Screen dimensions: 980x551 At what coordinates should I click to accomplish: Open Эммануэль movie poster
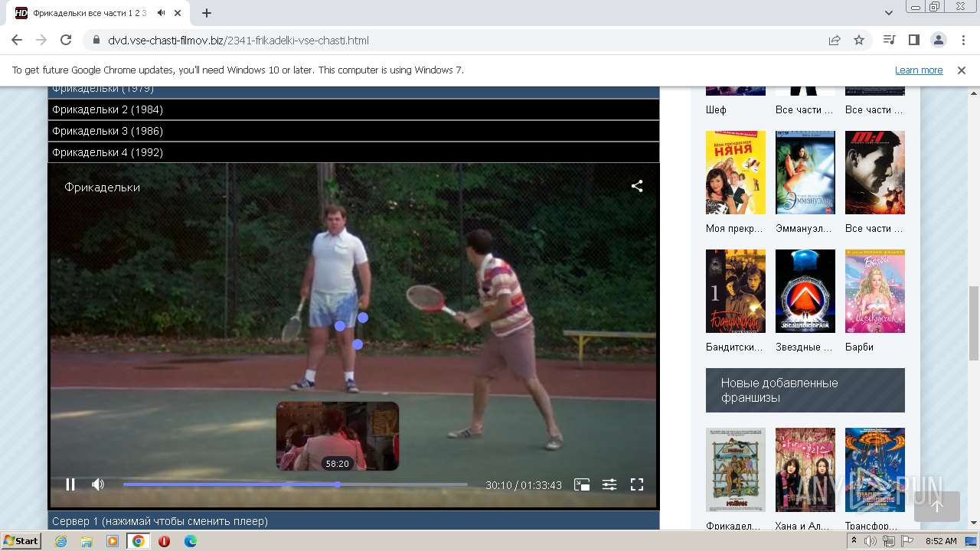pos(805,172)
